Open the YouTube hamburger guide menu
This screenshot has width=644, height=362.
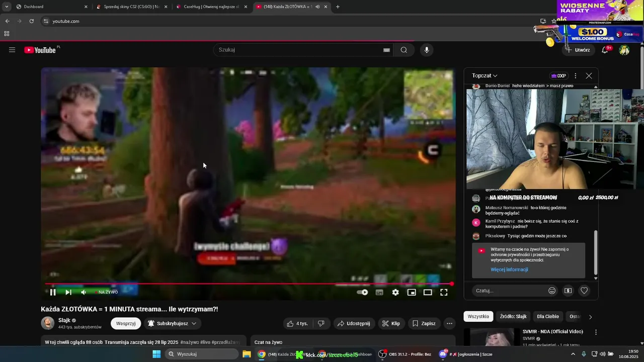(x=12, y=50)
